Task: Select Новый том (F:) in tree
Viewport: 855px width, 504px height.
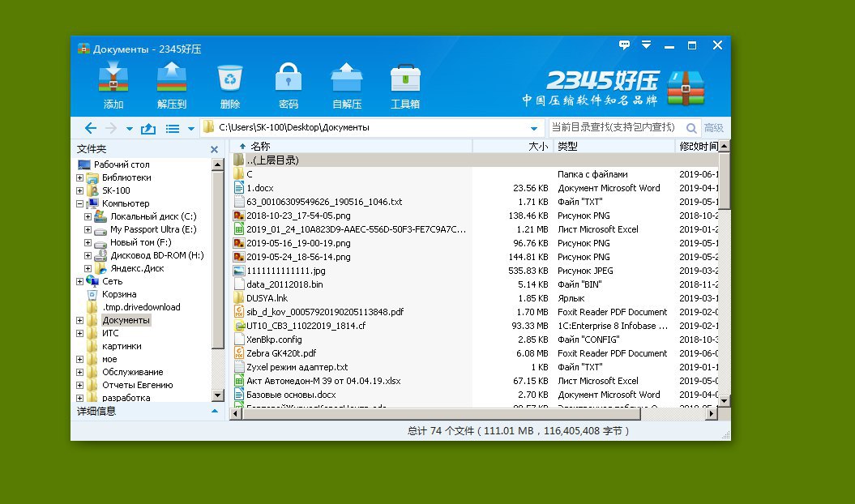Action: 141,243
